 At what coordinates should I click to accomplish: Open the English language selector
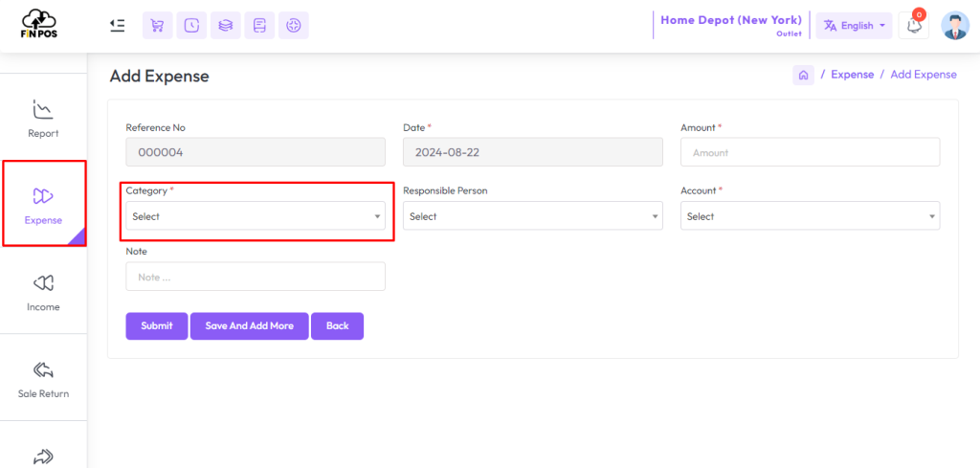tap(854, 26)
